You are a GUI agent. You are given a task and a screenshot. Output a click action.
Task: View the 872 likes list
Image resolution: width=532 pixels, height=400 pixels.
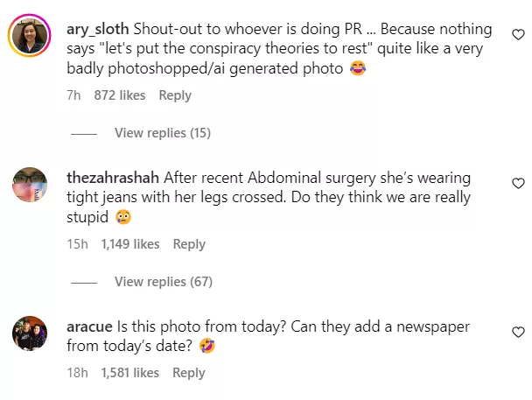[120, 95]
